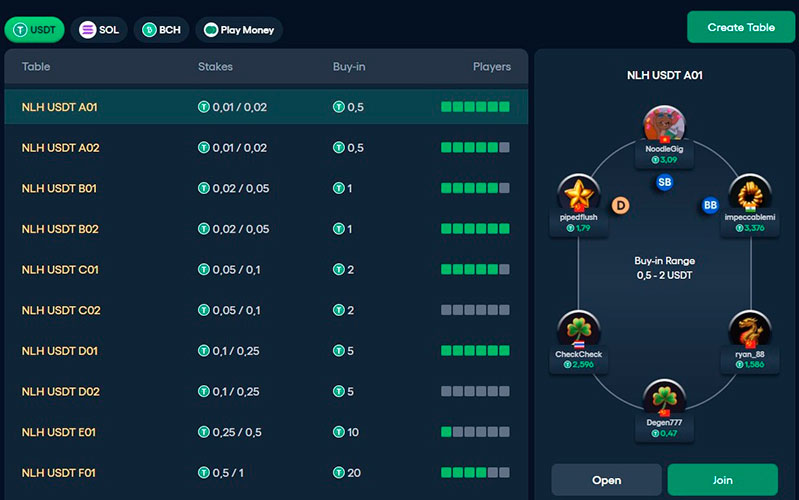Switch to the BCH currency tab

click(x=162, y=30)
